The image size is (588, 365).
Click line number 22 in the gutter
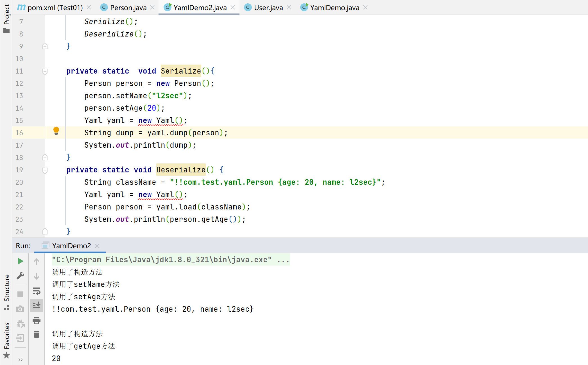pos(19,207)
